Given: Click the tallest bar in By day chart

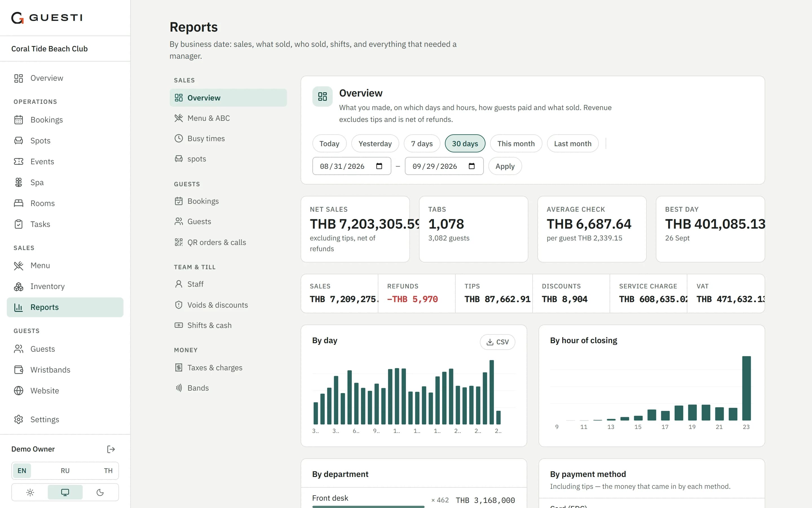Looking at the screenshot, I should point(491,392).
